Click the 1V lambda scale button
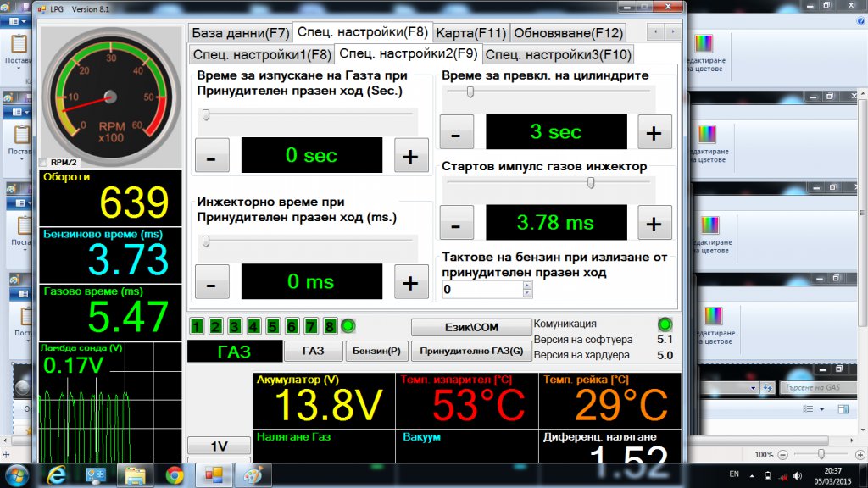The height and width of the screenshot is (488, 868). point(219,446)
